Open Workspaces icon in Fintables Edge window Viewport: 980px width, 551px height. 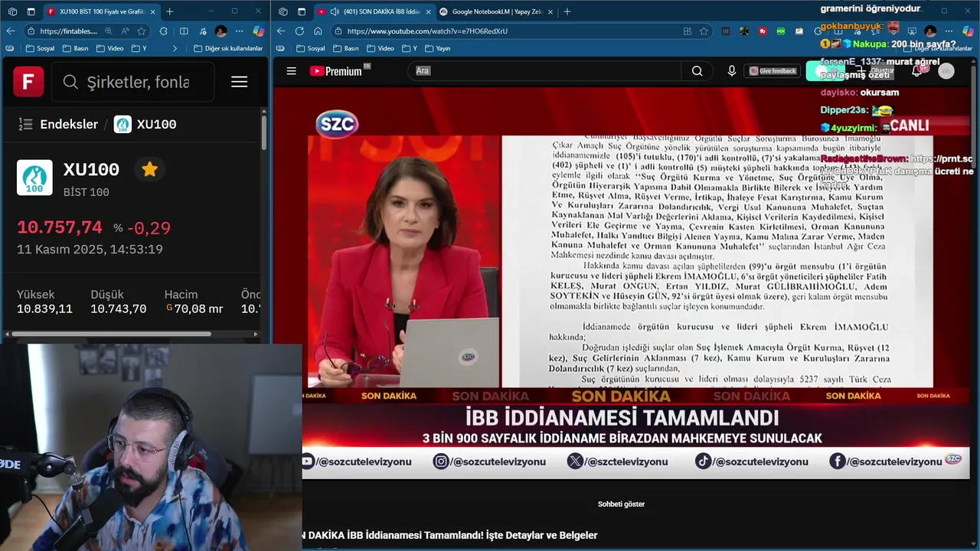click(x=12, y=11)
